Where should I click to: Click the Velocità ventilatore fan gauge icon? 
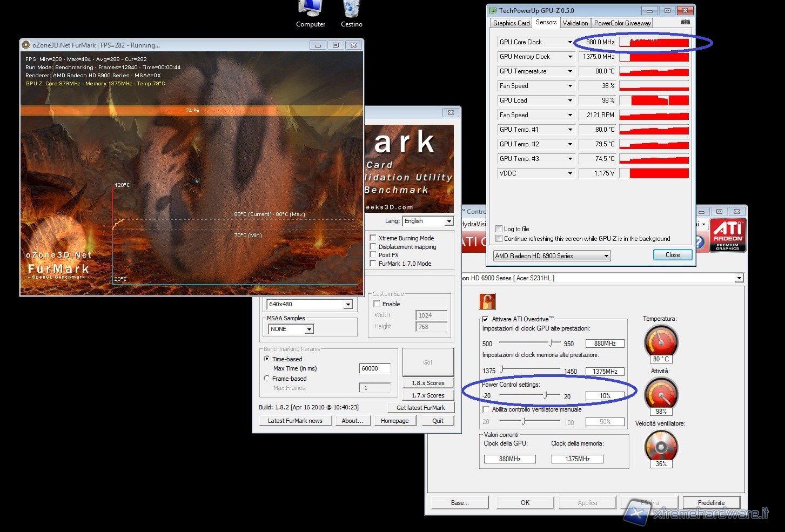point(661,446)
